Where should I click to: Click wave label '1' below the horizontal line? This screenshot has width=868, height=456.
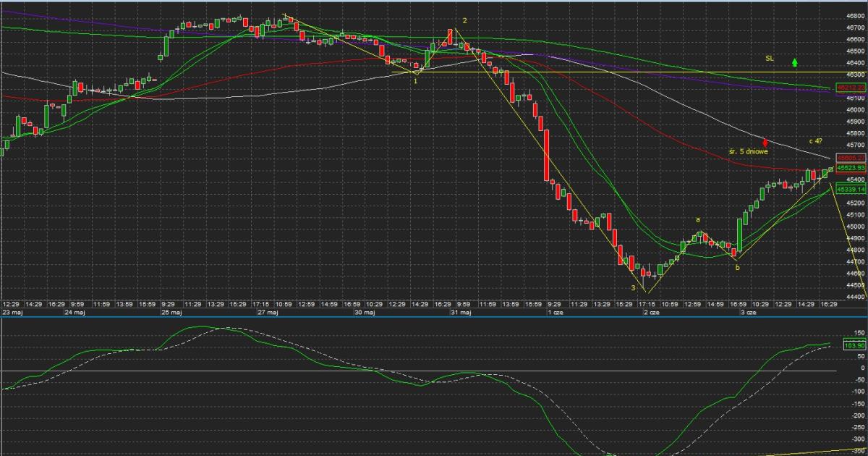point(415,81)
